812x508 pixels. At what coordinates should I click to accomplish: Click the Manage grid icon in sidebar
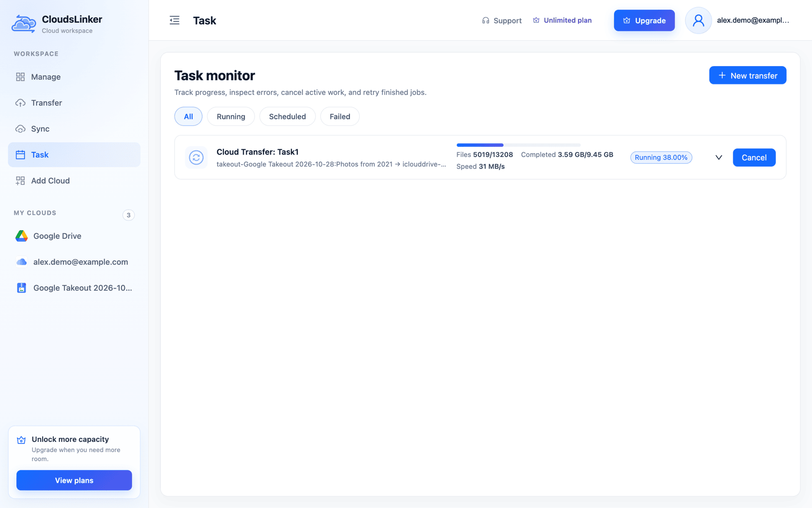pos(20,77)
